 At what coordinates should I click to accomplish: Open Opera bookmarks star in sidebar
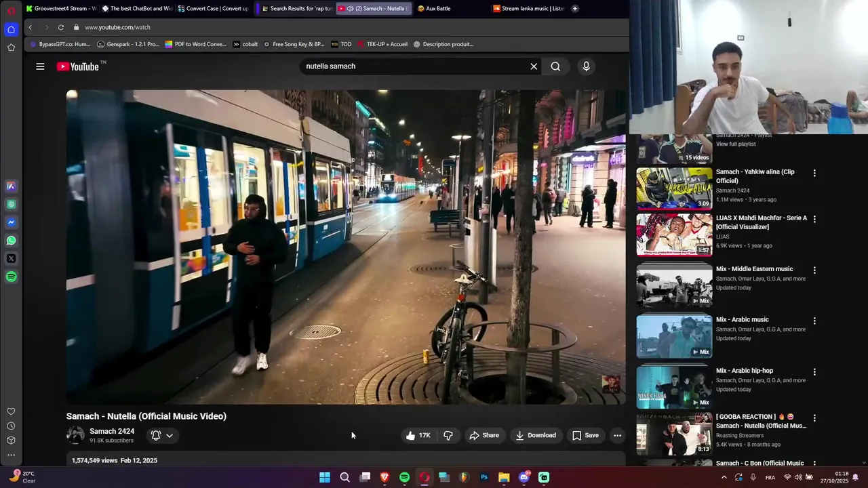(x=11, y=47)
